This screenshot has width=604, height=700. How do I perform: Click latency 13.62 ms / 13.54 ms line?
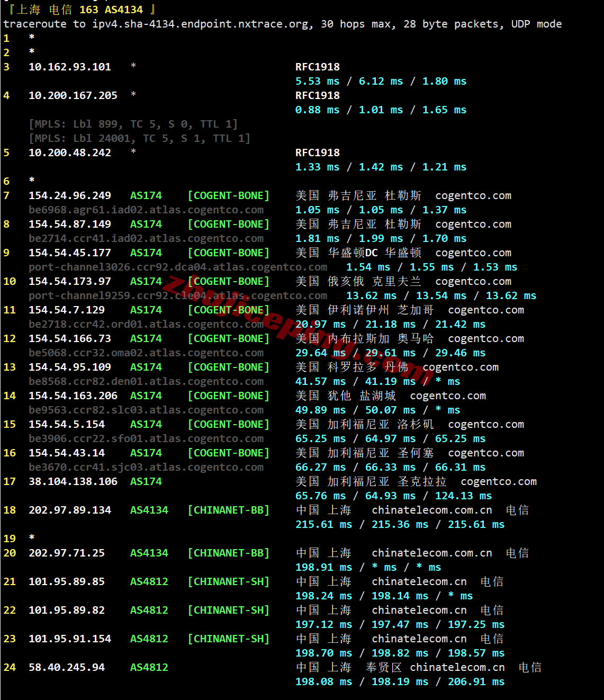(441, 295)
